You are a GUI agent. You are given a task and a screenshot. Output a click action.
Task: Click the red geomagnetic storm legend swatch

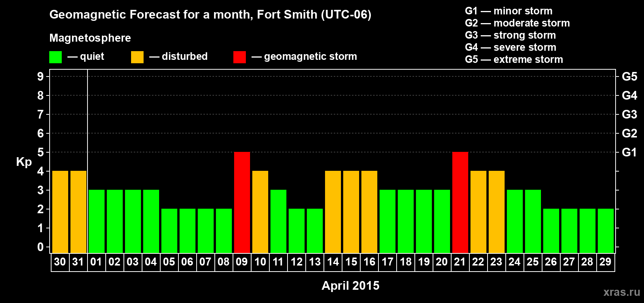(x=239, y=57)
